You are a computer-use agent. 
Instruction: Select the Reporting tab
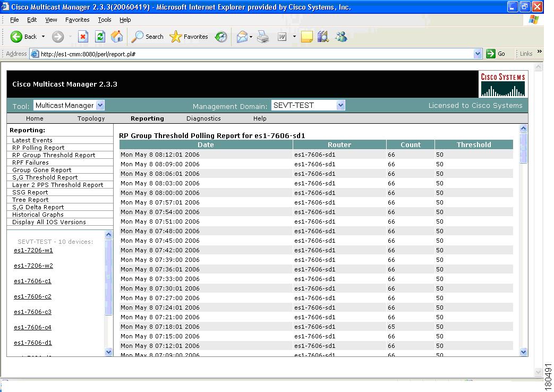click(147, 118)
